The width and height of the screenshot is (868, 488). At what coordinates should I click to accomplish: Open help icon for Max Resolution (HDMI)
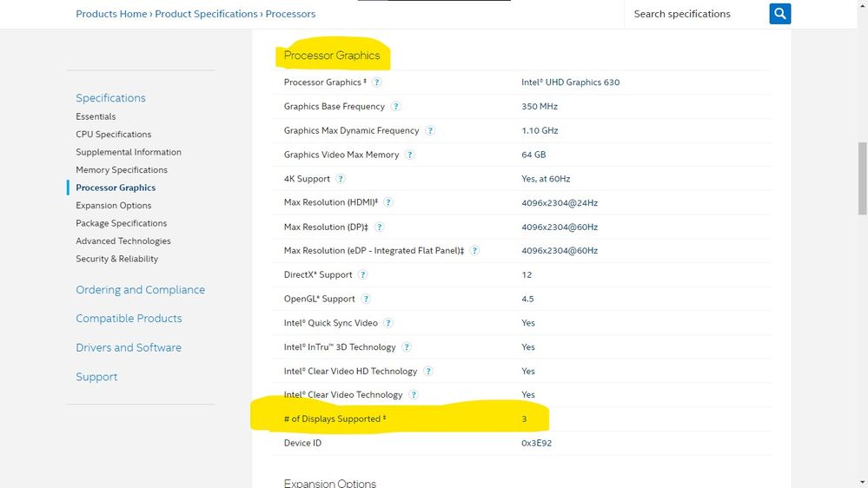tap(388, 202)
